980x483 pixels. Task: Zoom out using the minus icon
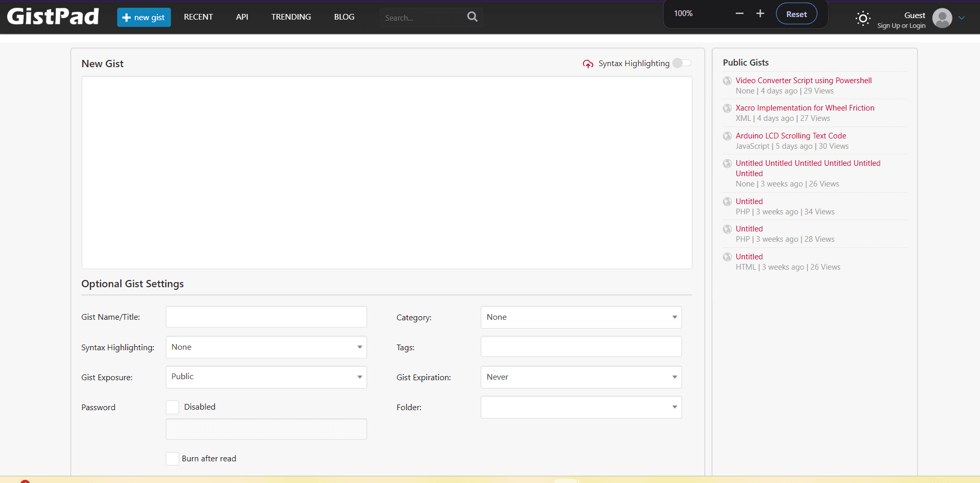pyautogui.click(x=739, y=13)
